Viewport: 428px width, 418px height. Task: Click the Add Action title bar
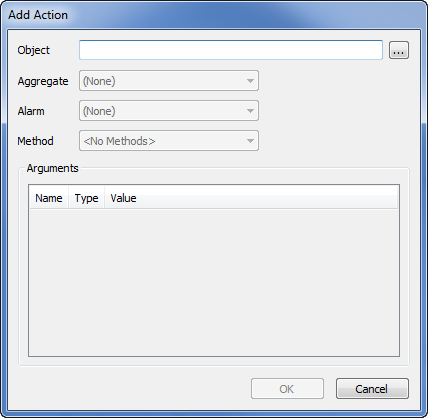tap(214, 15)
